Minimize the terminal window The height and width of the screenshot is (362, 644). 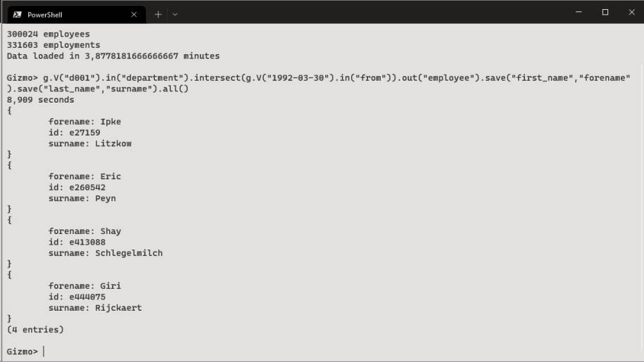coord(579,12)
